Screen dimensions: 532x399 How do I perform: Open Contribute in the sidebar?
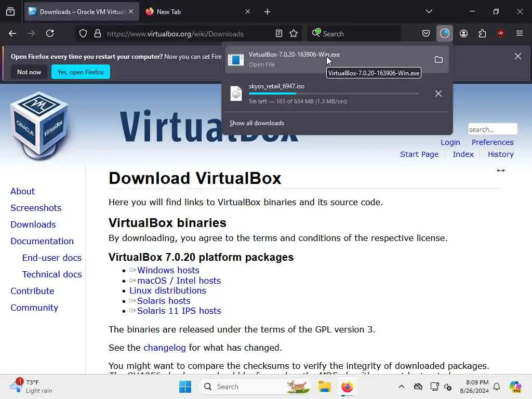pyautogui.click(x=32, y=291)
